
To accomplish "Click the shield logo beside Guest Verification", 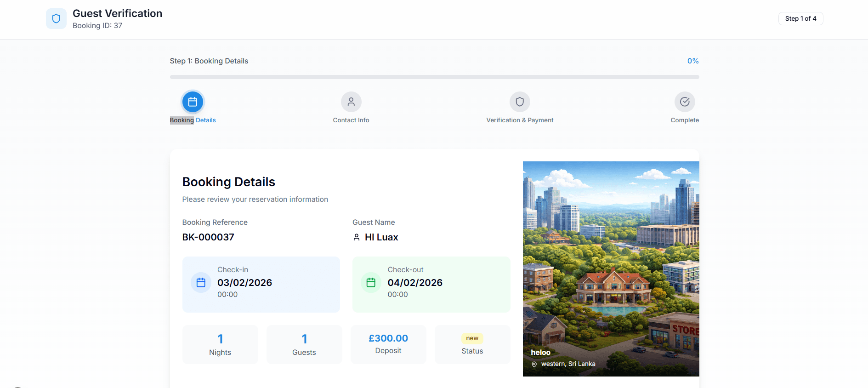I will coord(56,19).
